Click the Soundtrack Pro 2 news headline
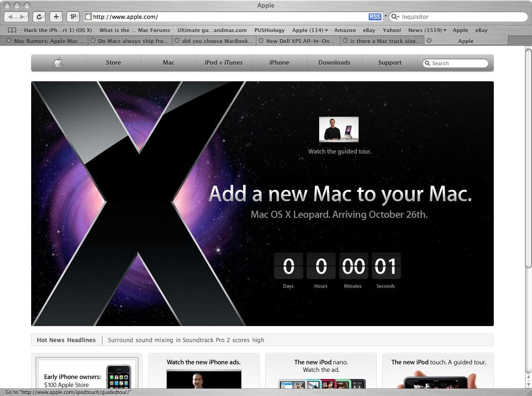This screenshot has height=396, width=532. (x=186, y=340)
